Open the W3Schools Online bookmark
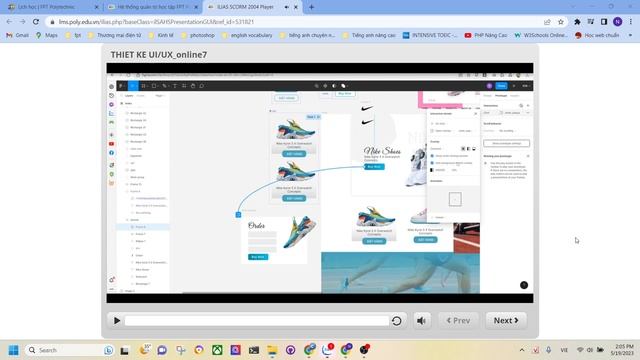This screenshot has width=640, height=360. coord(541,36)
